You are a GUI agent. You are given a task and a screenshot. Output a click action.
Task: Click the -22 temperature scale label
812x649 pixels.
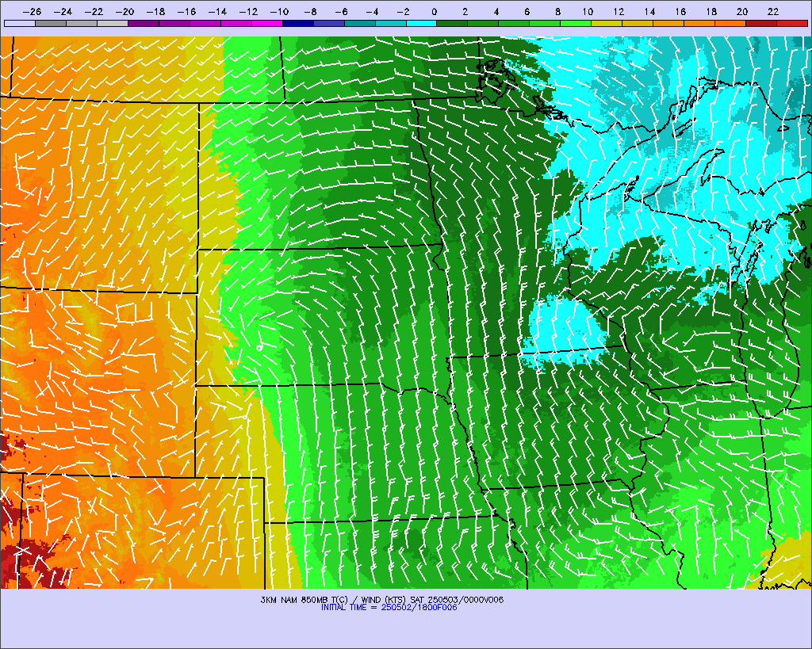pos(94,11)
